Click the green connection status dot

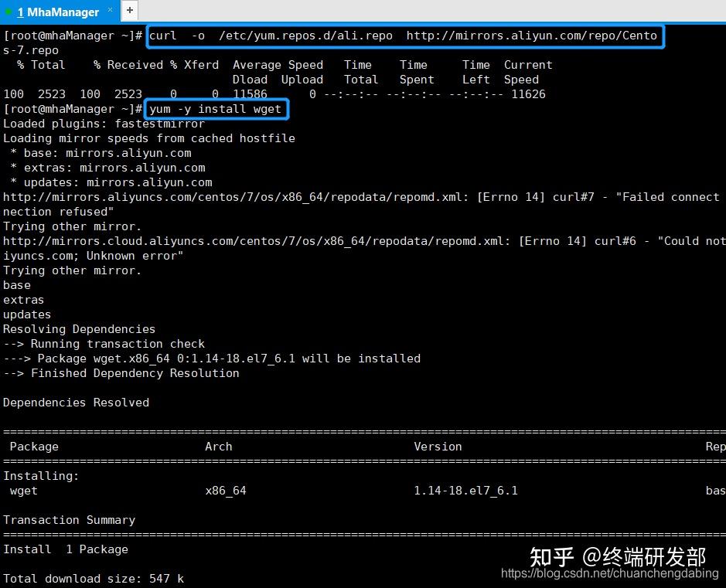tap(8, 12)
